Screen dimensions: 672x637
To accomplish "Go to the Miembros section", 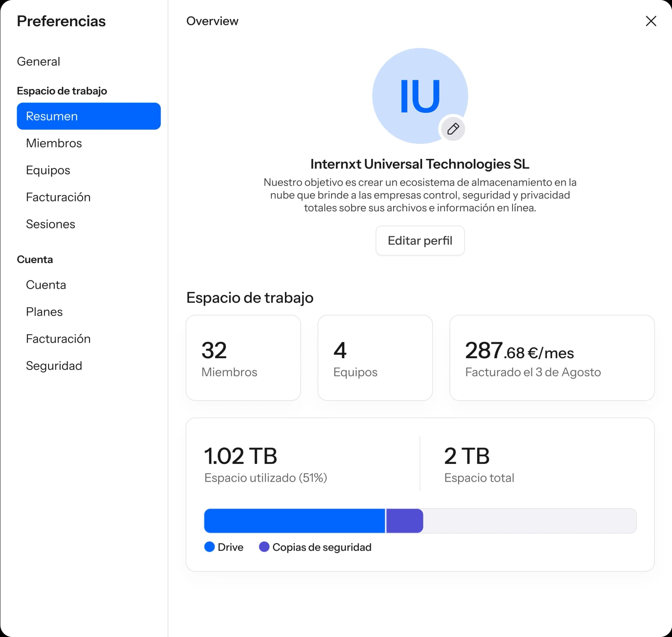I will 54,143.
